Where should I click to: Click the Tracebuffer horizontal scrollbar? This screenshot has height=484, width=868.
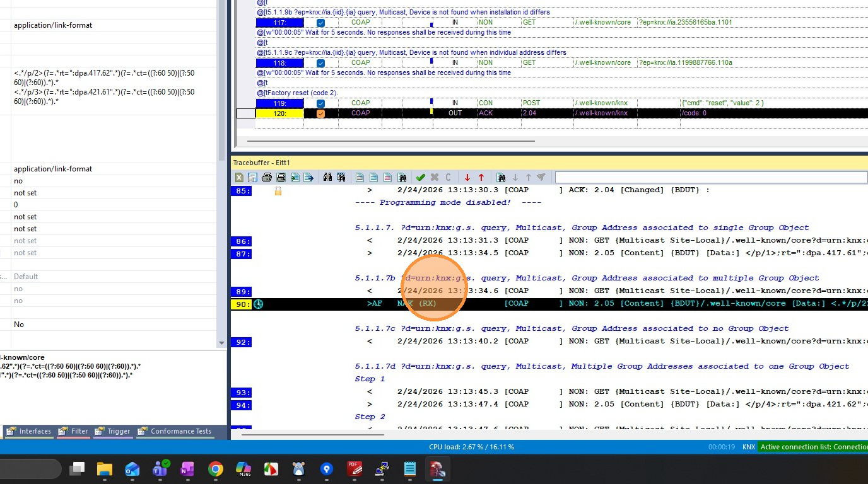pyautogui.click(x=313, y=434)
